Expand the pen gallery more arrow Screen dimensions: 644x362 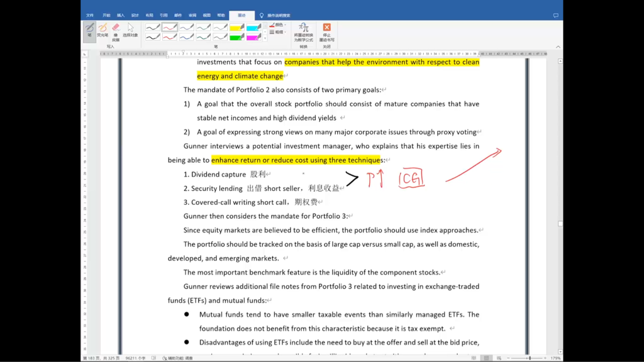[265, 38]
